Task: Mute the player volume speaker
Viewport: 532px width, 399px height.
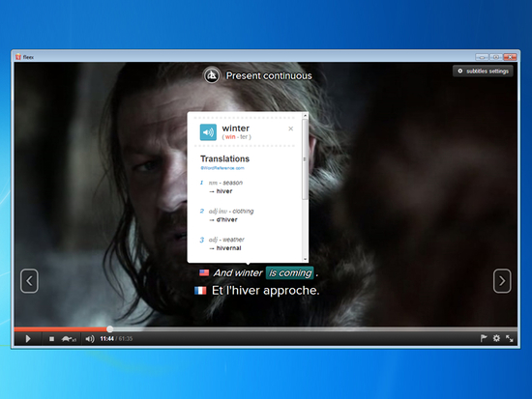Action: 90,339
